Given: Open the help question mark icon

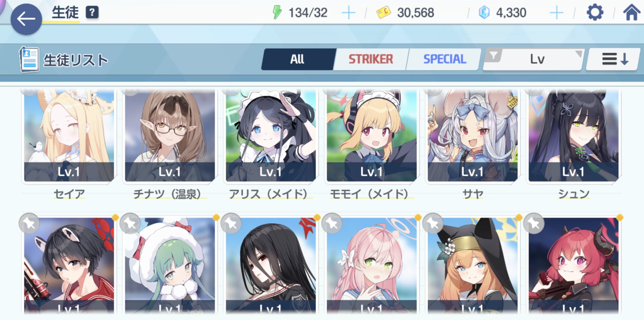Looking at the screenshot, I should [x=92, y=13].
